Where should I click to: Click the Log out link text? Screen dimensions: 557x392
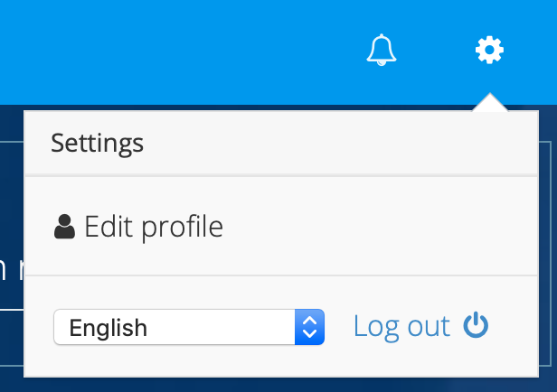coord(401,326)
